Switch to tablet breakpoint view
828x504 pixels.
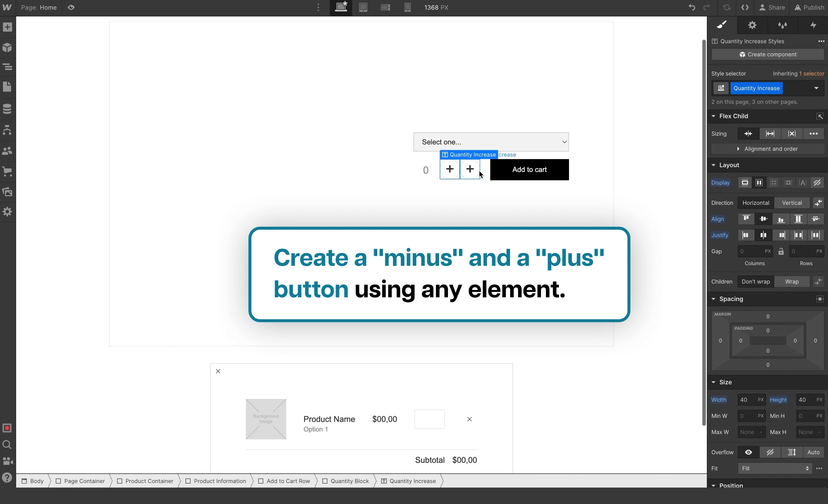(363, 7)
